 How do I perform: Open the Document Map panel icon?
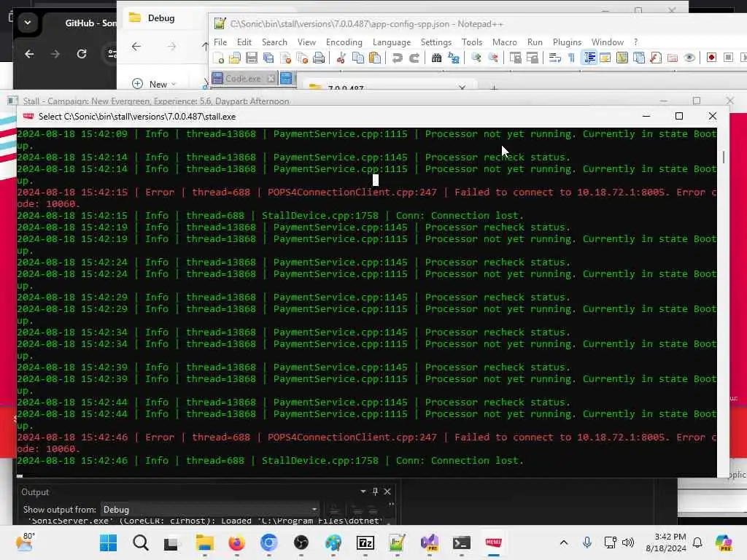click(622, 58)
